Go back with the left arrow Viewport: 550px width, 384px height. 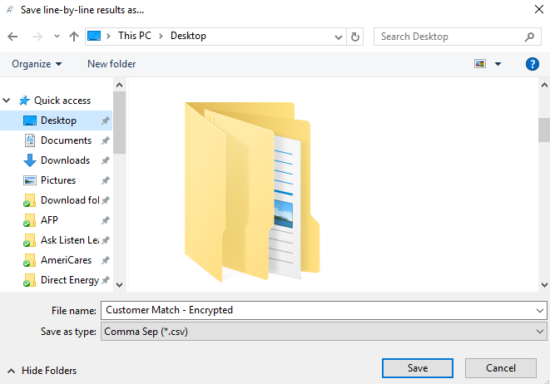tap(13, 36)
